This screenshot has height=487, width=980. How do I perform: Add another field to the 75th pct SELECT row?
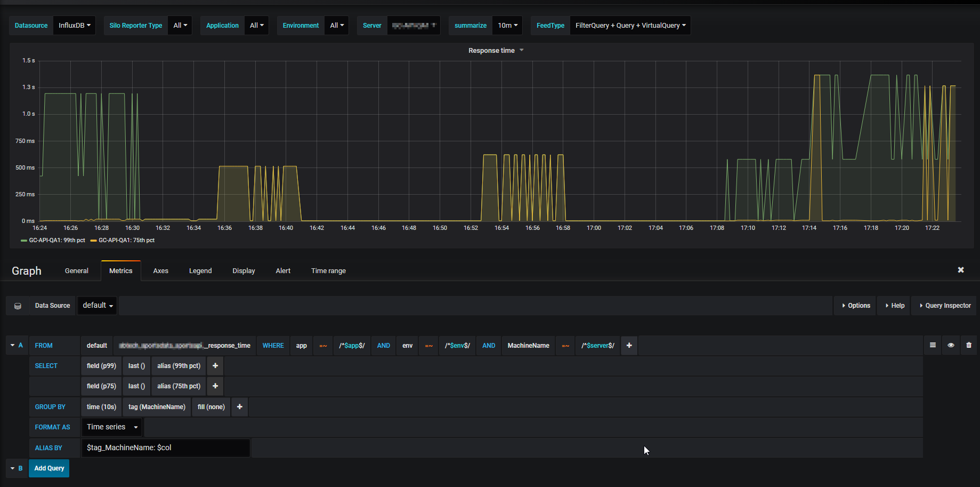pos(215,386)
